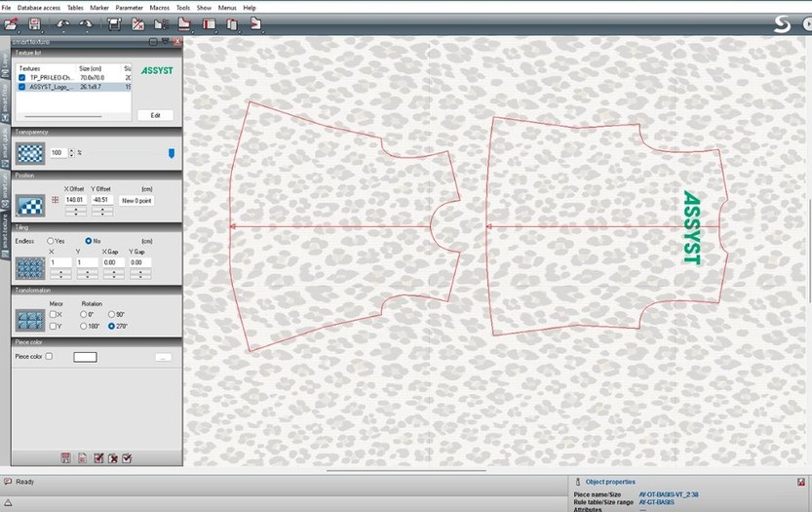Image resolution: width=812 pixels, height=512 pixels.
Task: Click the Y Gap stepper
Action: pos(140,274)
